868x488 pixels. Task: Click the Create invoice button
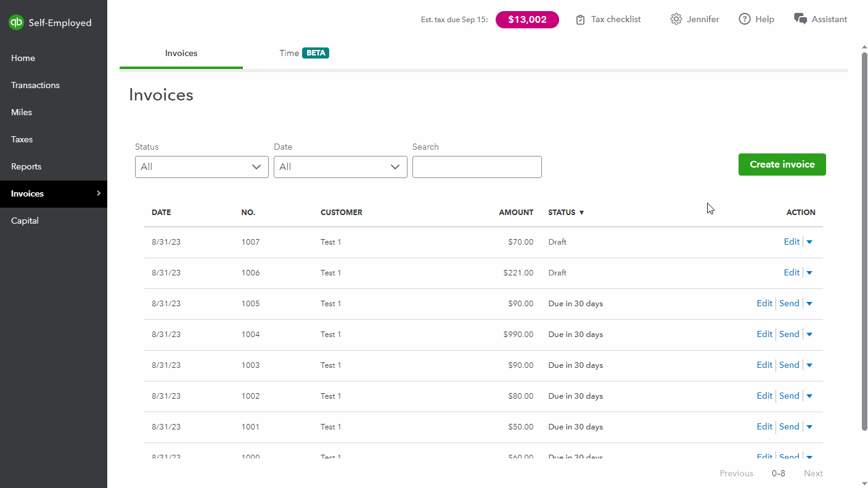782,165
